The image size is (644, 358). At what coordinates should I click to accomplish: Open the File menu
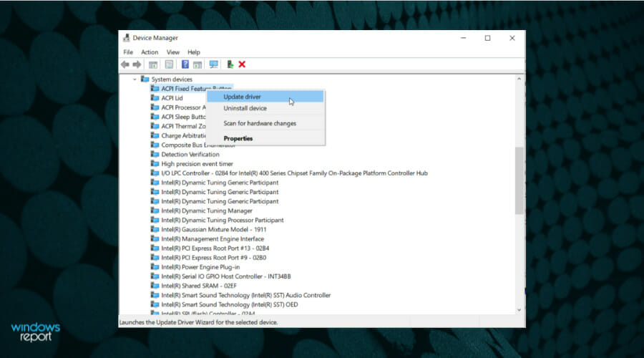coord(128,52)
